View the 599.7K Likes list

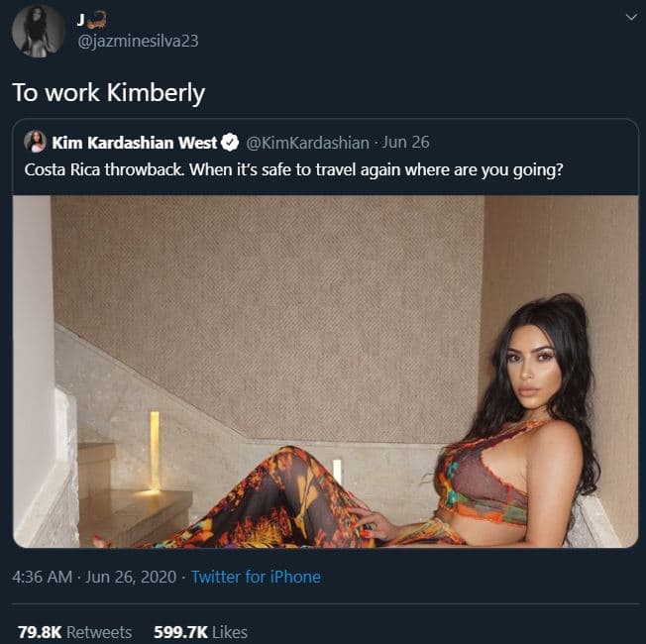(x=200, y=631)
